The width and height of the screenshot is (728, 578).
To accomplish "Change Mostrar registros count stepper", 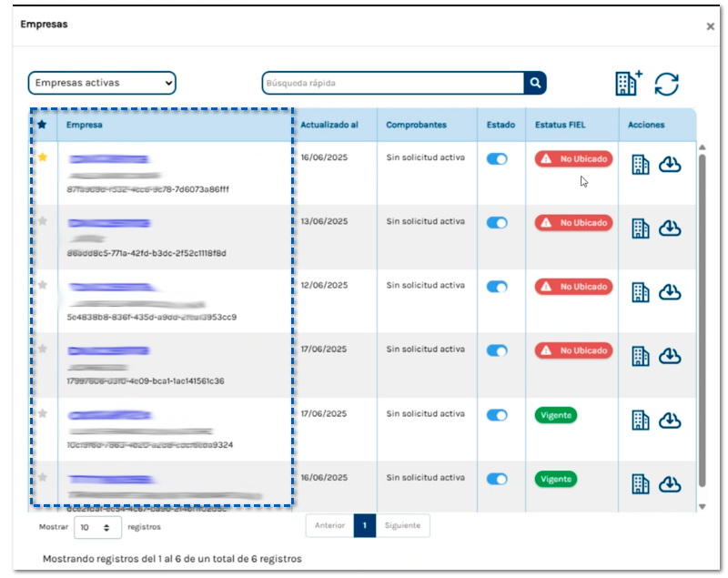I will pyautogui.click(x=106, y=527).
